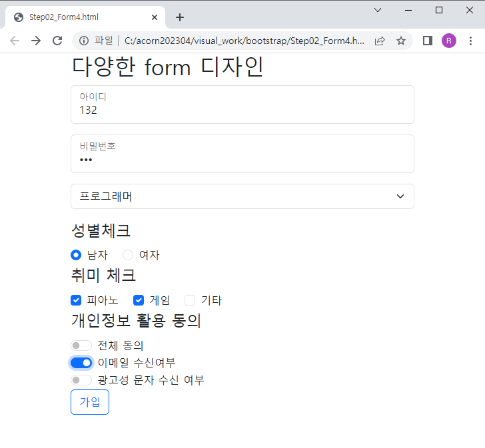Close the Step02_Form4.html tab
This screenshot has width=485, height=448.
(x=155, y=17)
